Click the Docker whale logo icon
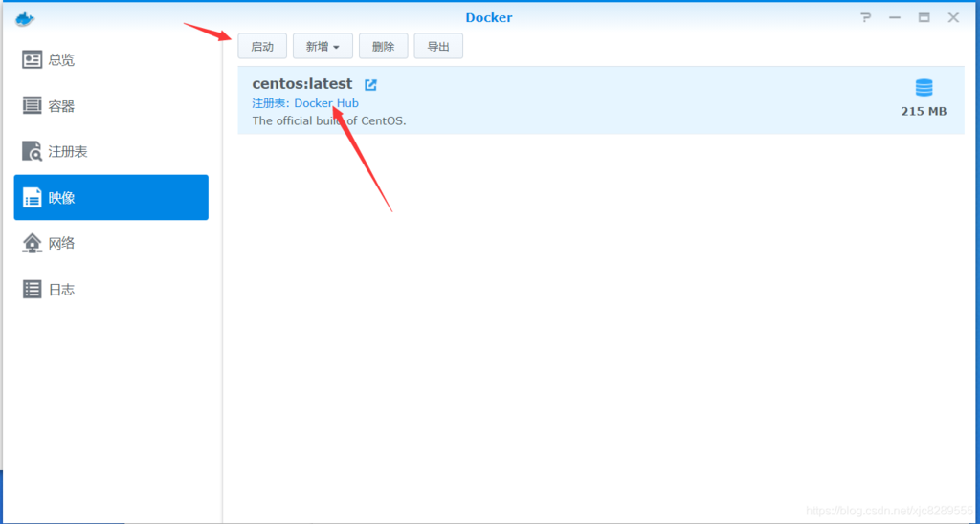The width and height of the screenshot is (980, 524). (x=25, y=18)
